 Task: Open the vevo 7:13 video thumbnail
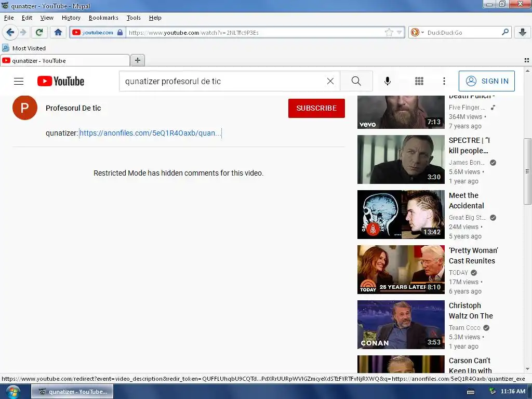(401, 112)
